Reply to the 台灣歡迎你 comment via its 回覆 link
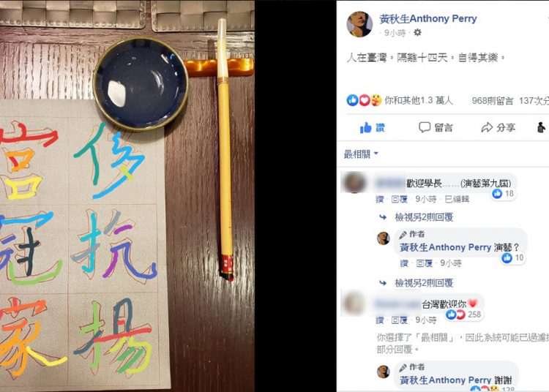Screen dimensions: 549x392 pyautogui.click(x=399, y=320)
